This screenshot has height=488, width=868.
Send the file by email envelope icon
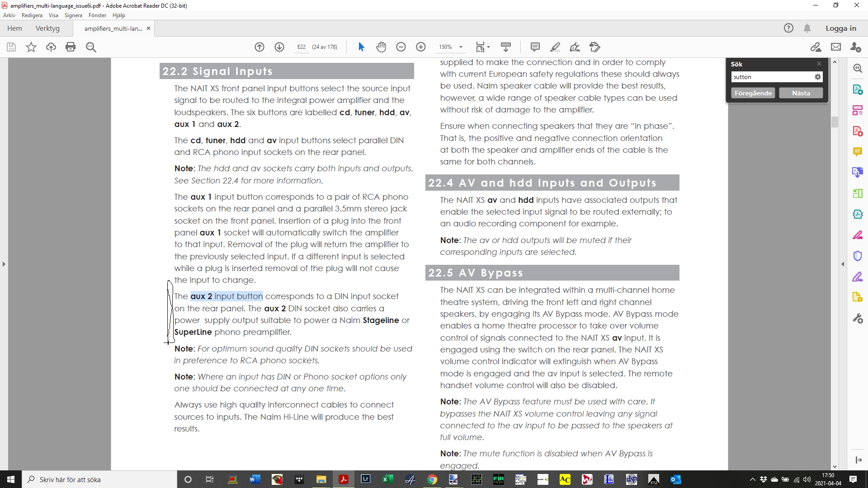pyautogui.click(x=836, y=47)
